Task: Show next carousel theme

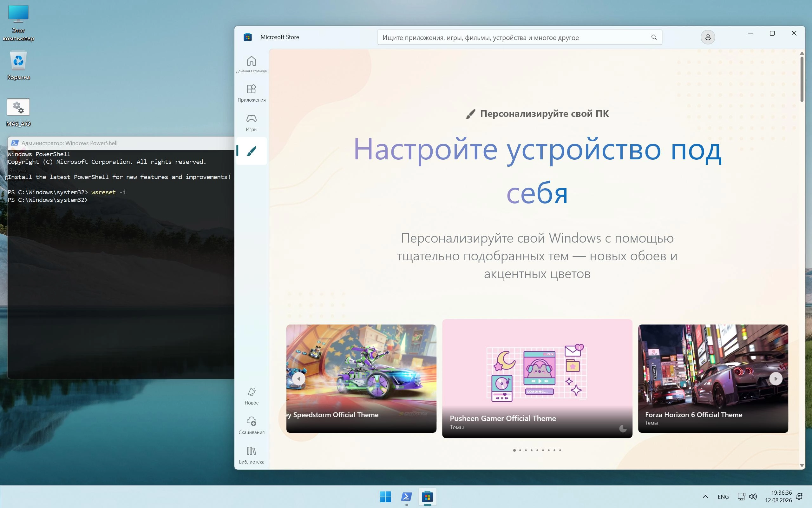Action: (776, 379)
